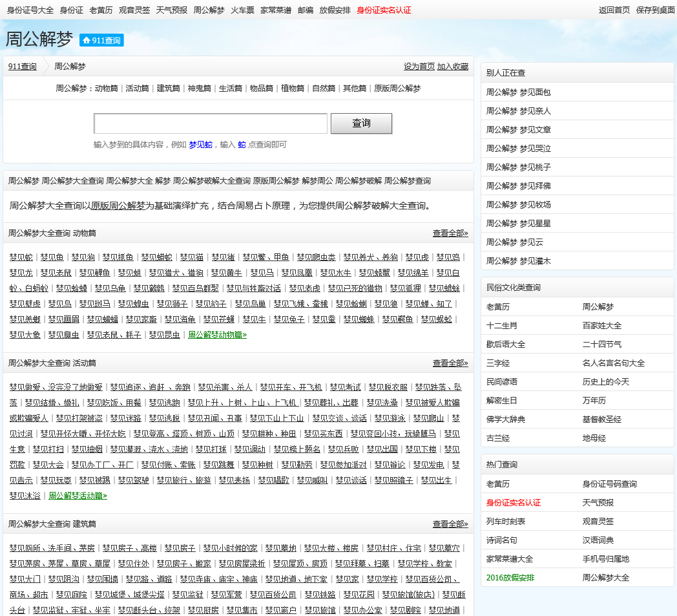Open 火车票 in top navigation bar
The height and width of the screenshot is (616, 677).
pyautogui.click(x=242, y=10)
